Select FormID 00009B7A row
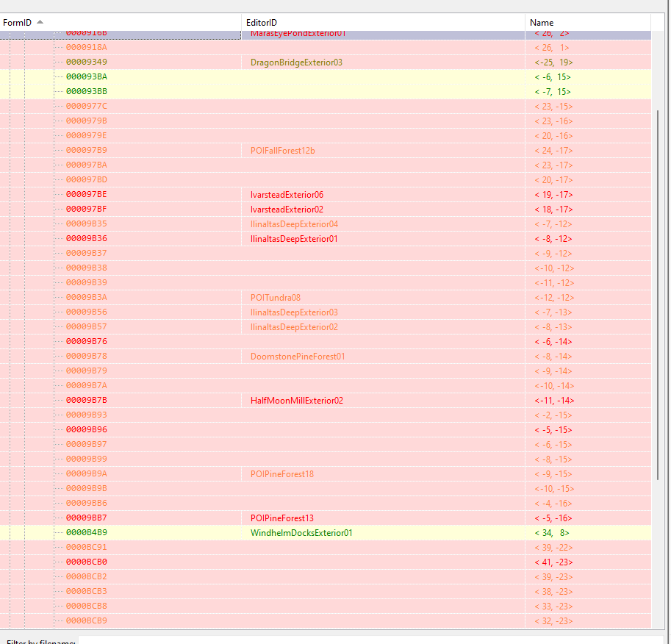The height and width of the screenshot is (644, 671). click(326, 386)
